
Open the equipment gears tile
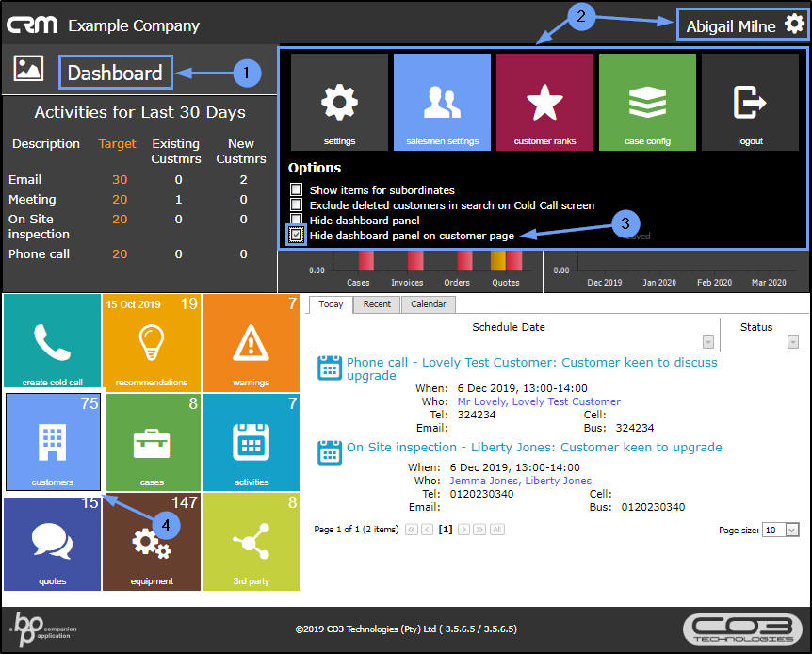(x=152, y=542)
